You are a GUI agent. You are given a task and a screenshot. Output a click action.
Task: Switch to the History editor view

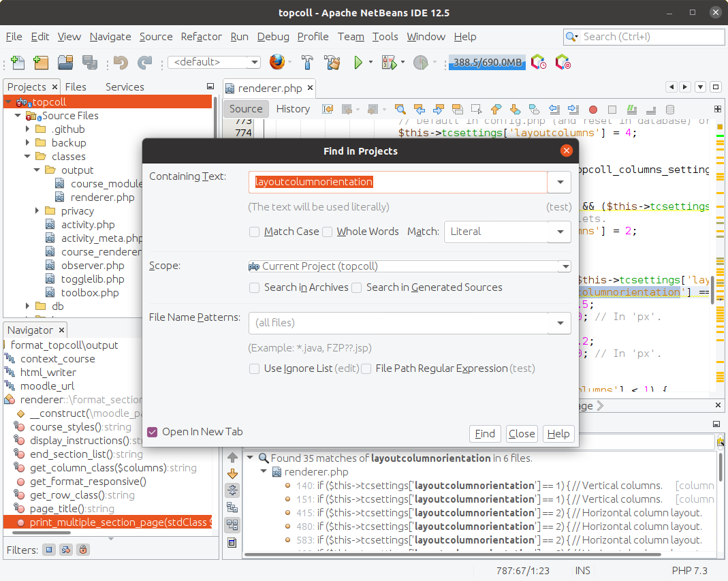[293, 109]
